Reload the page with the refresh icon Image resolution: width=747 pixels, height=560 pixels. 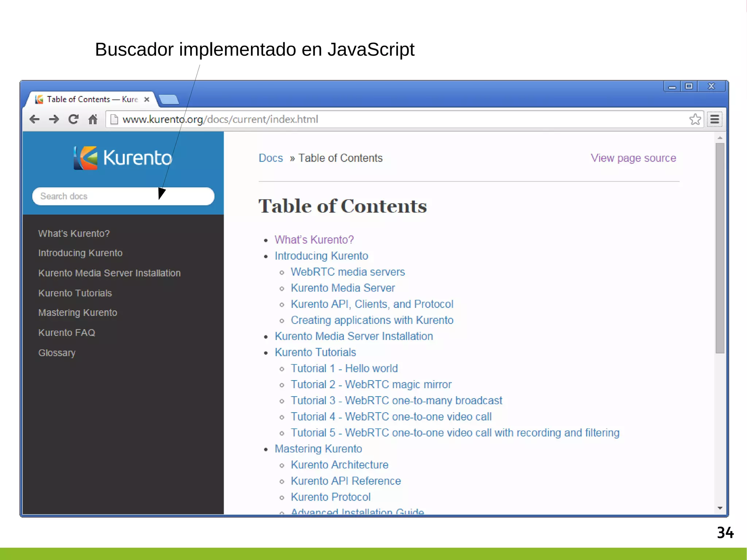73,119
